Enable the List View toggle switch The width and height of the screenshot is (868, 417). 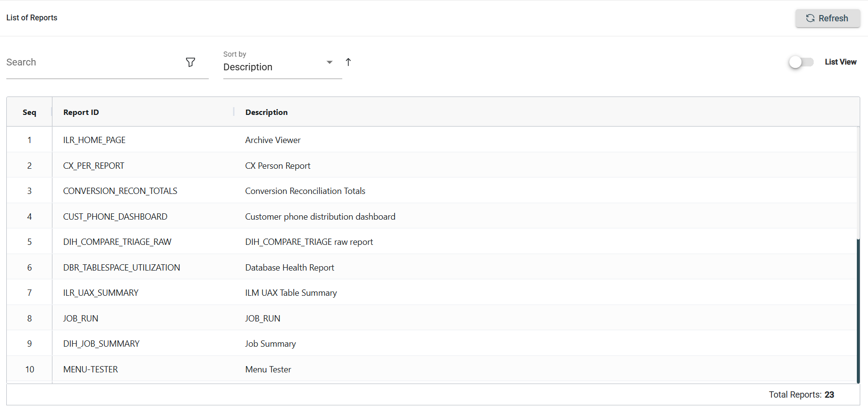tap(801, 62)
